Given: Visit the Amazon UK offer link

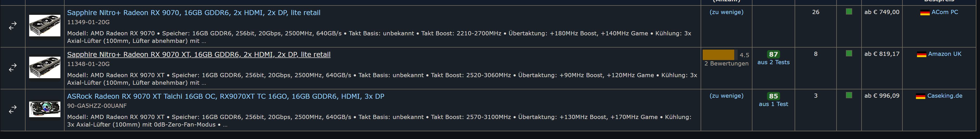Looking at the screenshot, I should point(945,54).
